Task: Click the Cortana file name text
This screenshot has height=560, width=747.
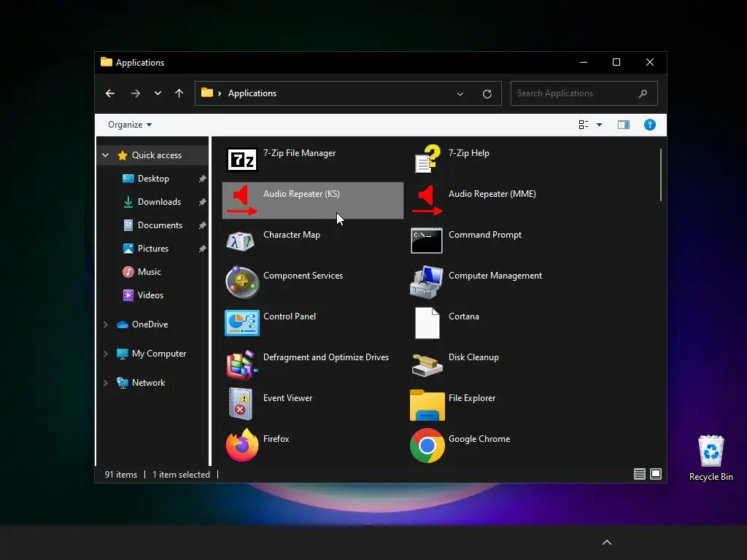Action: (463, 316)
